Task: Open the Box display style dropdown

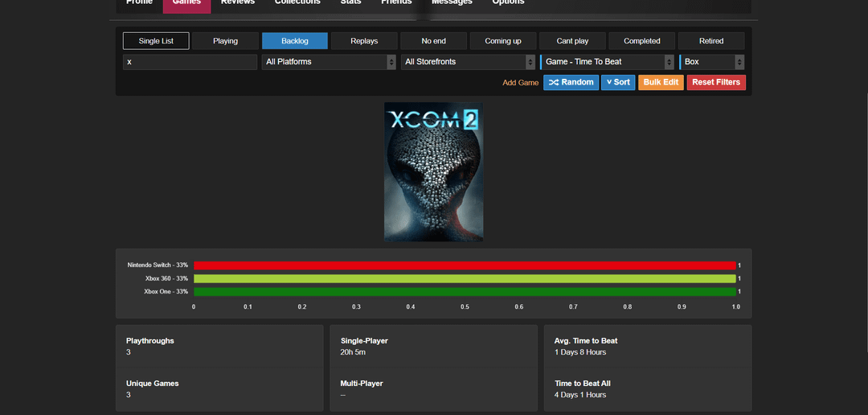Action: 712,62
